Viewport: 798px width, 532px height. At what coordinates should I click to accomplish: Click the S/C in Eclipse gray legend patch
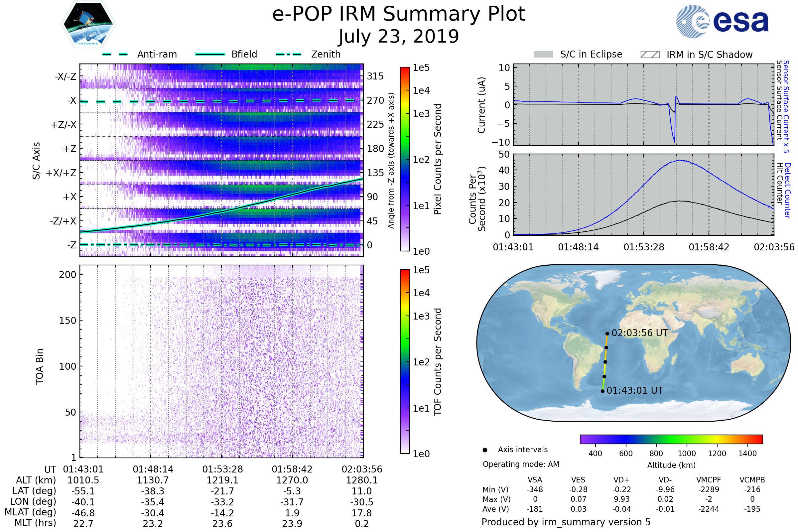pos(543,55)
